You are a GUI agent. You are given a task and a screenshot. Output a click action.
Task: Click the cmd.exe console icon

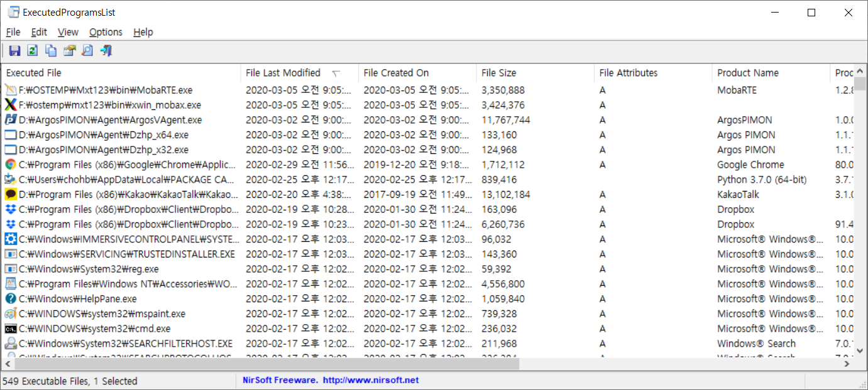pyautogui.click(x=11, y=328)
